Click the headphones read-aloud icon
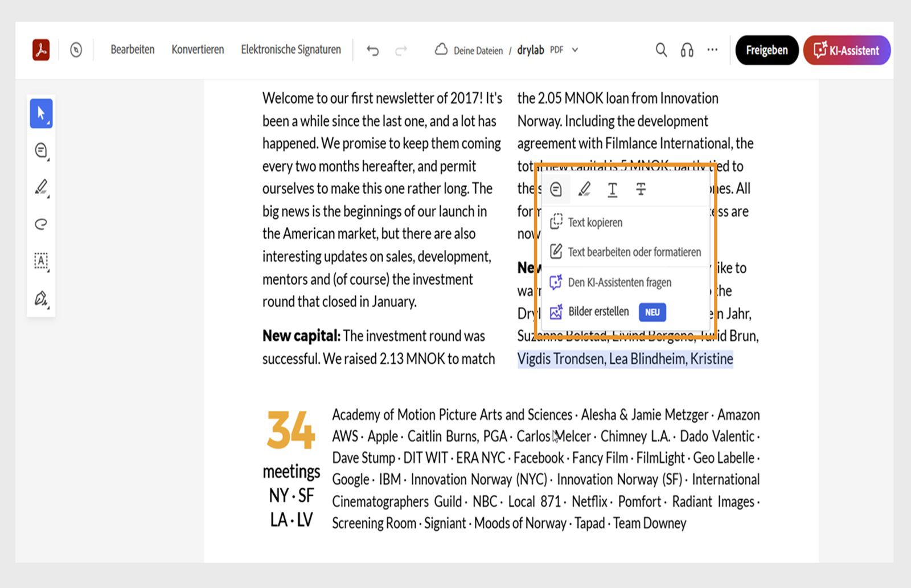 pos(687,50)
